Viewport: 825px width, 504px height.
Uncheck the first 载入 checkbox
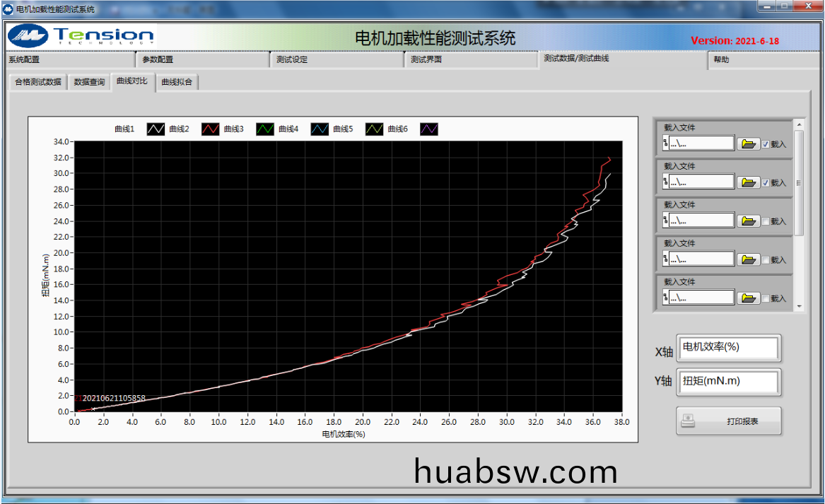tap(766, 144)
